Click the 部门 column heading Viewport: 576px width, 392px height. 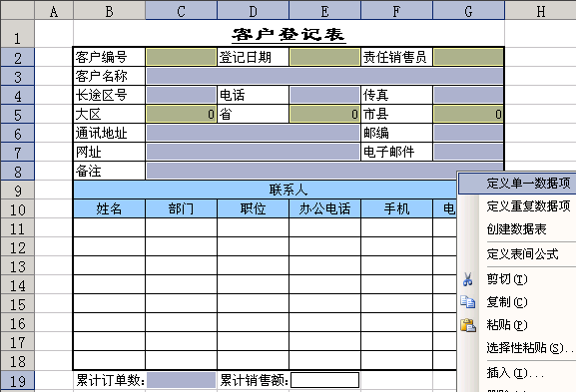181,208
